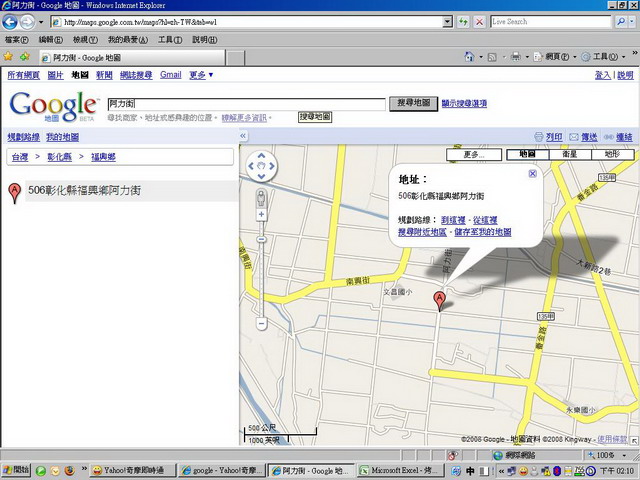
Task: Open the 工具(T) menu
Action: (170, 40)
